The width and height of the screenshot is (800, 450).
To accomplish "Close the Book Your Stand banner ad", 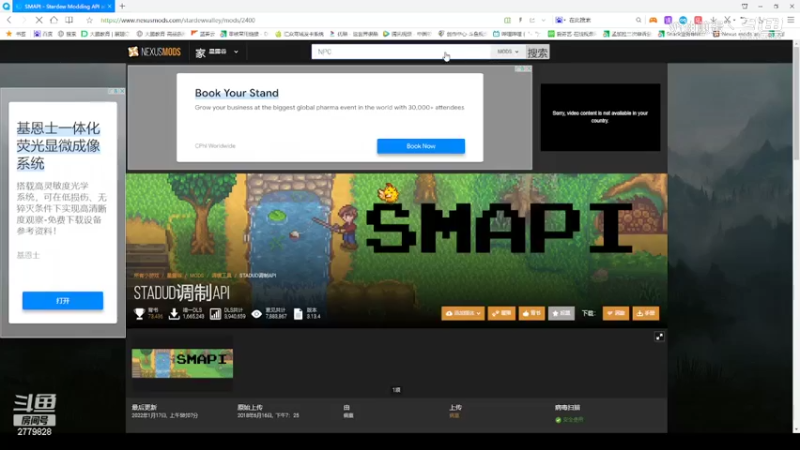I will click(x=528, y=68).
